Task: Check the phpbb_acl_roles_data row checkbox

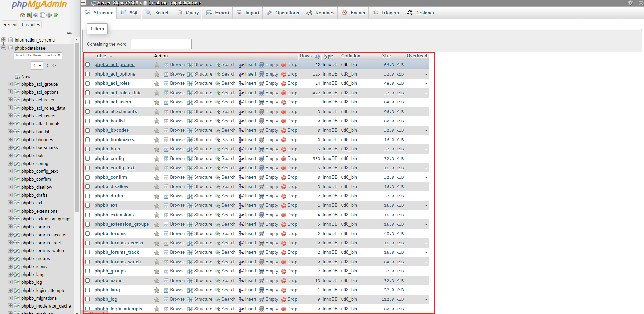Action: tap(88, 93)
